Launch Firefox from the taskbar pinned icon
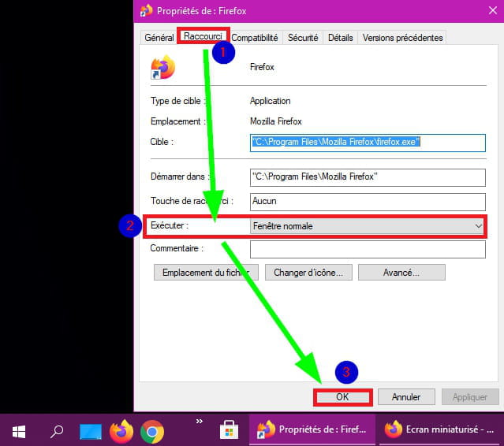Viewport: 504px width, 446px height. point(121,432)
